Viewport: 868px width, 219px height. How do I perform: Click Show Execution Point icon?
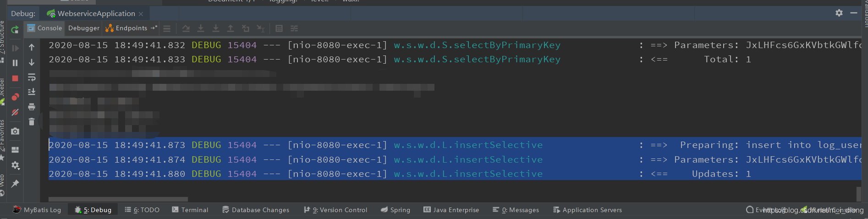tap(167, 28)
